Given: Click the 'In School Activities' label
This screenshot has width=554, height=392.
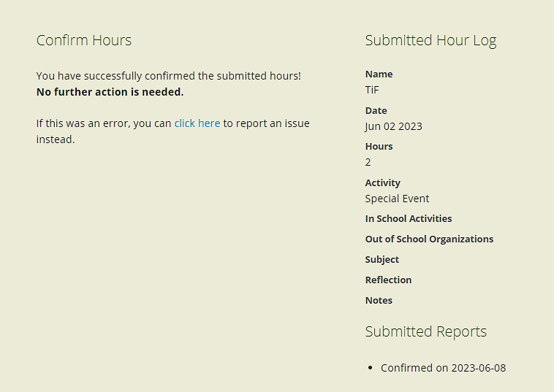Looking at the screenshot, I should coord(409,219).
